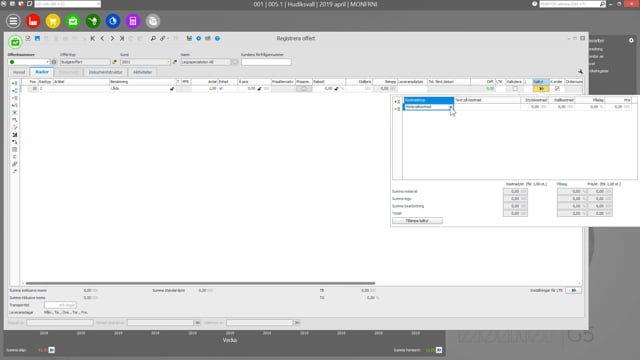Open the Dokumentstruktur tab
The width and height of the screenshot is (640, 360).
click(105, 72)
